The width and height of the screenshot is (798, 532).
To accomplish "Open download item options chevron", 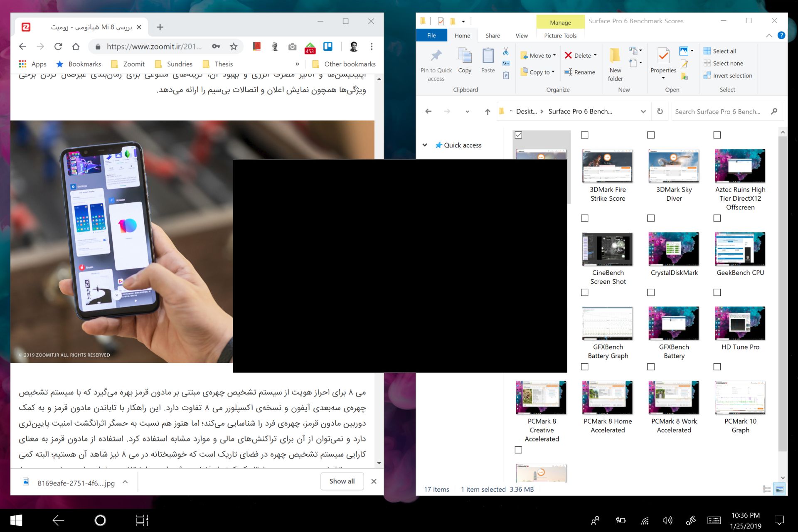I will [x=125, y=482].
